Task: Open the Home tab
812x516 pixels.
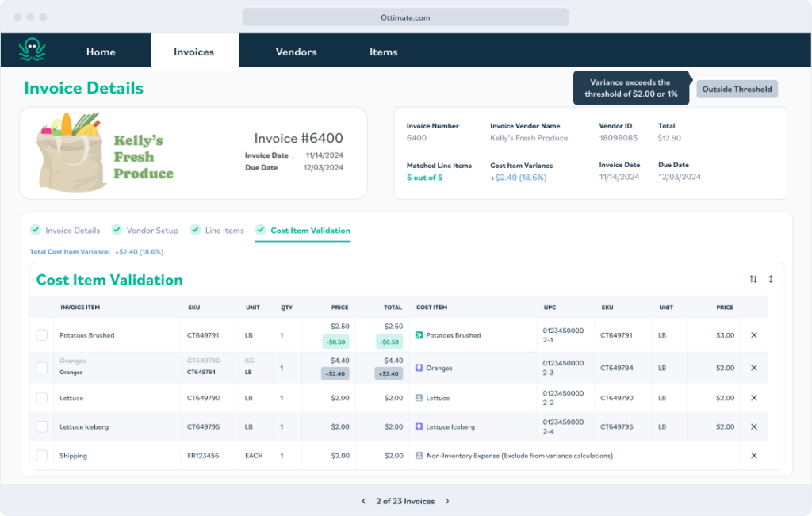Action: point(101,52)
